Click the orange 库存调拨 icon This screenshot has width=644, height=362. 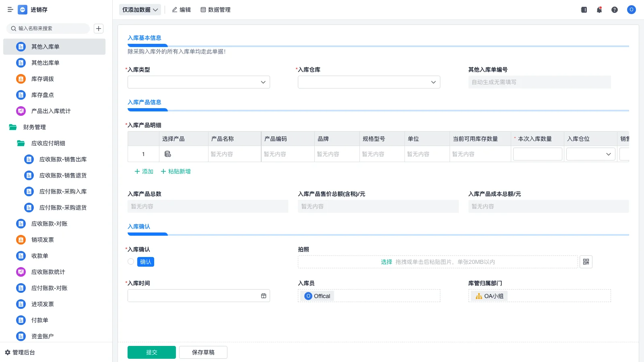pyautogui.click(x=21, y=79)
